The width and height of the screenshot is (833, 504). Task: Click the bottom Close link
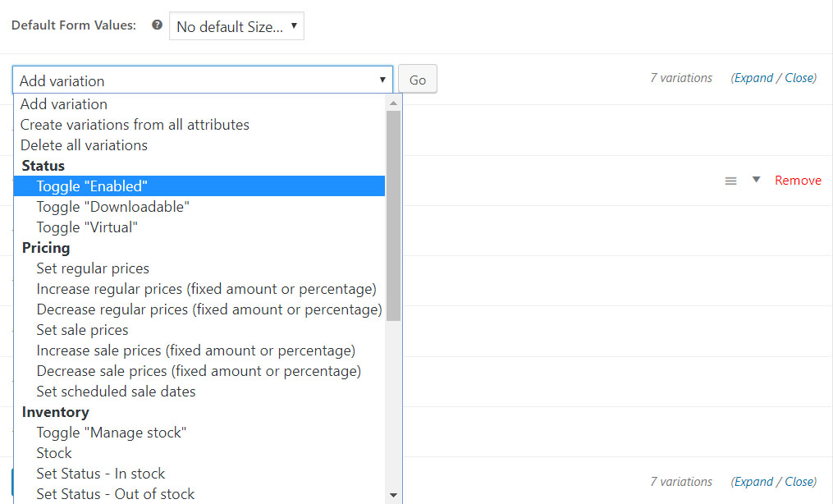(799, 482)
